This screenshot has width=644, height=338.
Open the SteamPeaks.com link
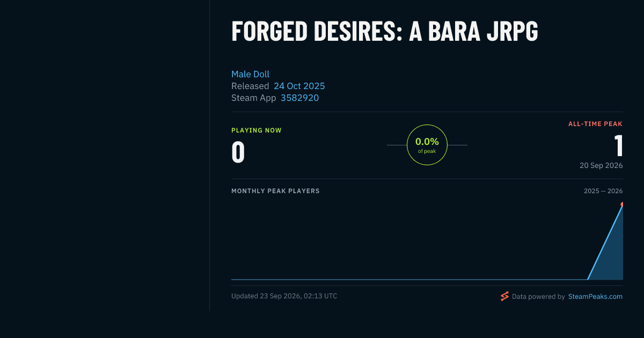pos(595,296)
